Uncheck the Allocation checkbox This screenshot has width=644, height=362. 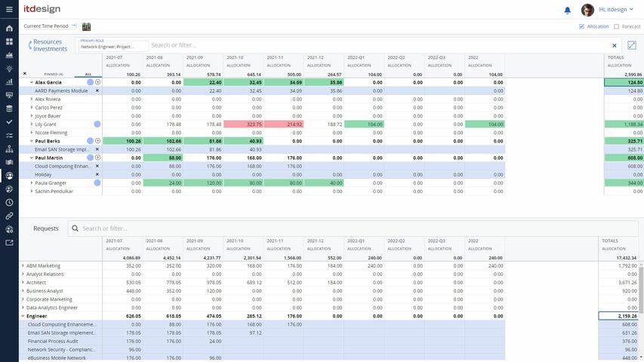pyautogui.click(x=581, y=26)
